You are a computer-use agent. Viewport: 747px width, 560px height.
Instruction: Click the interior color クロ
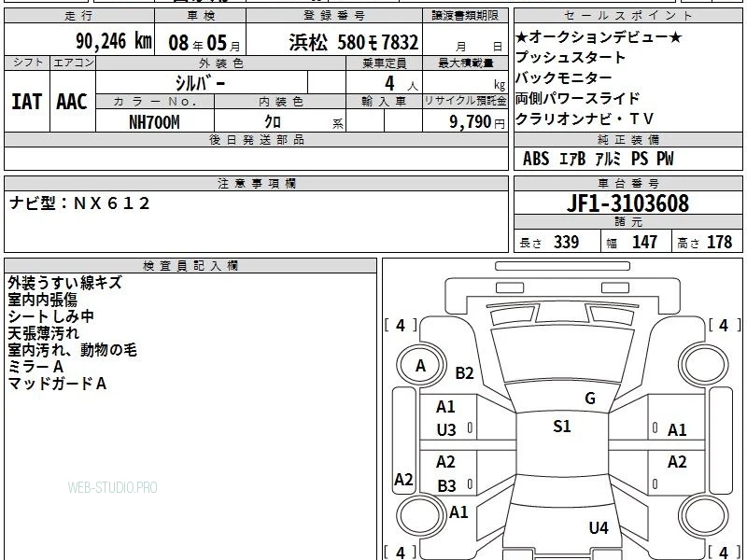(273, 122)
